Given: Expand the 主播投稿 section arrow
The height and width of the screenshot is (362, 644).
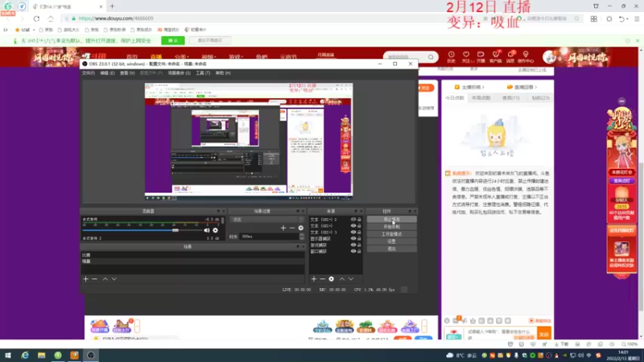Looking at the screenshot, I should point(483,87).
